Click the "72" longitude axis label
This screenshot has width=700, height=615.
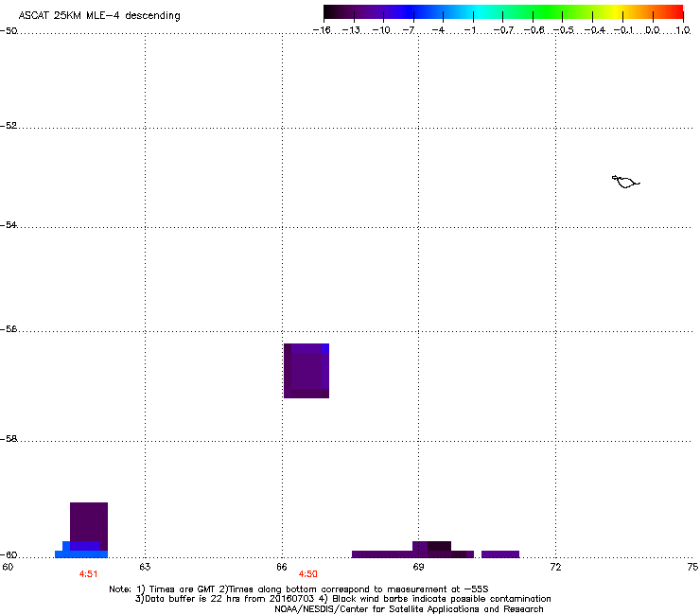coord(555,567)
